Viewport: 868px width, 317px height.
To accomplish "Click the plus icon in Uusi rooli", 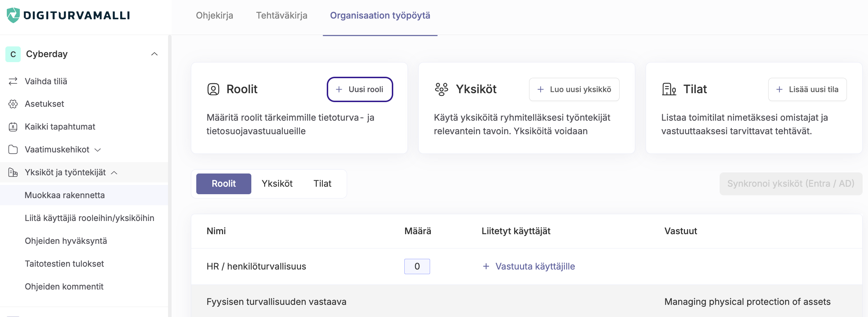I will [x=339, y=89].
